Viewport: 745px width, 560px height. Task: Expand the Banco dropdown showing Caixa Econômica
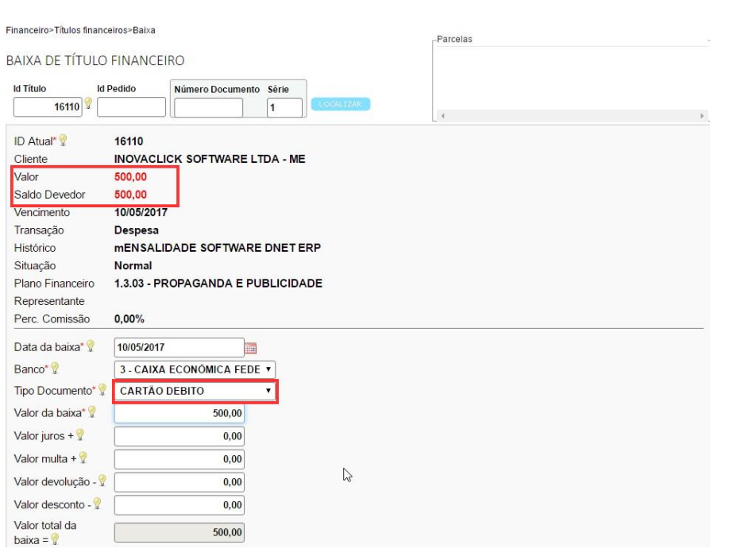(195, 369)
